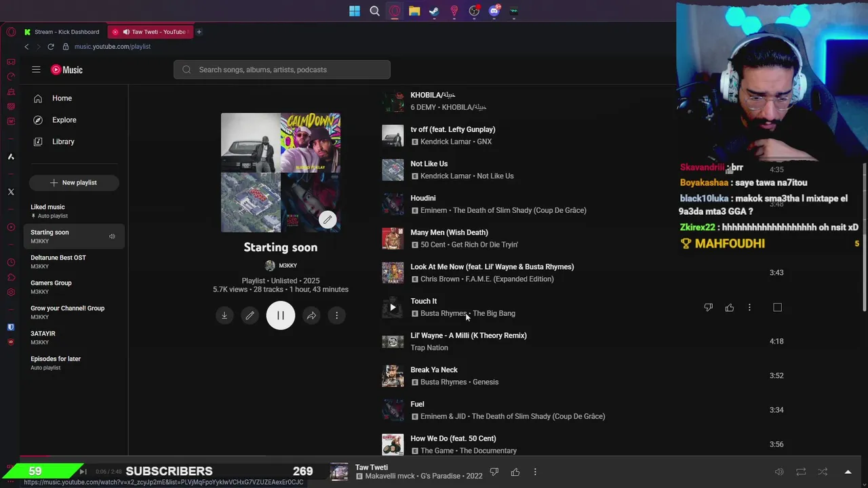This screenshot has height=488, width=868.
Task: Open the YouTube Music hamburger menu
Action: tap(36, 70)
